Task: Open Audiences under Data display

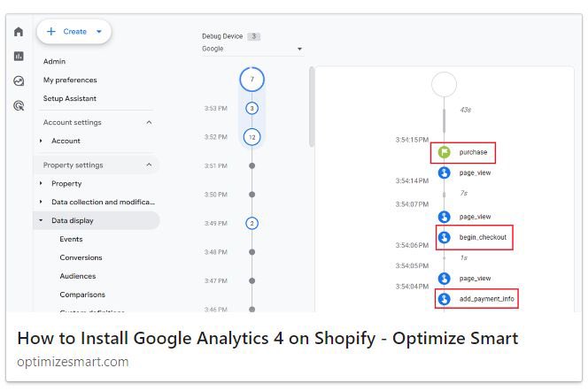Action: pyautogui.click(x=78, y=276)
